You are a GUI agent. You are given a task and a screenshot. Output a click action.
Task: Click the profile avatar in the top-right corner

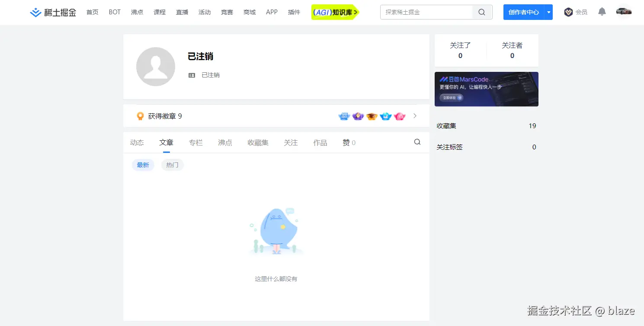pyautogui.click(x=624, y=11)
